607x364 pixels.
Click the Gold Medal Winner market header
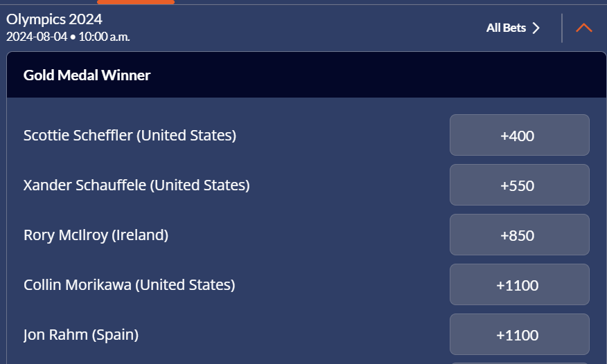point(87,75)
